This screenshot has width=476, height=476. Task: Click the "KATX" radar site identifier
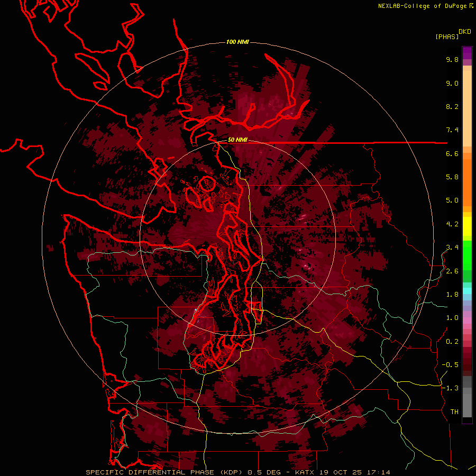coord(306,472)
